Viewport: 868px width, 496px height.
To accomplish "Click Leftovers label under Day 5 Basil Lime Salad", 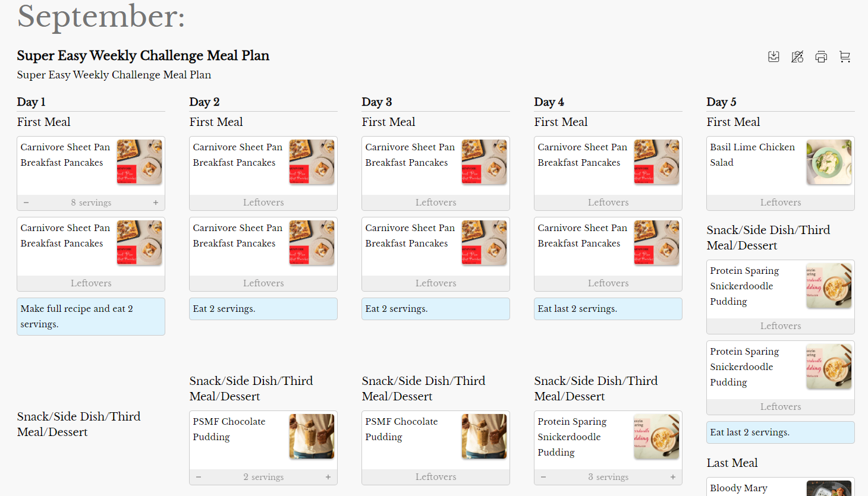I will (780, 203).
